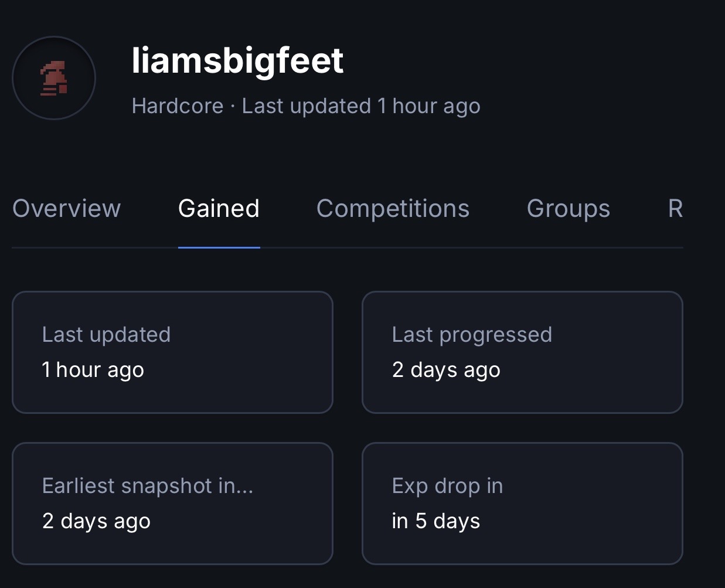Click the empty space right of Exp drop in
Screen dimensions: 725x588
[x=592, y=486]
